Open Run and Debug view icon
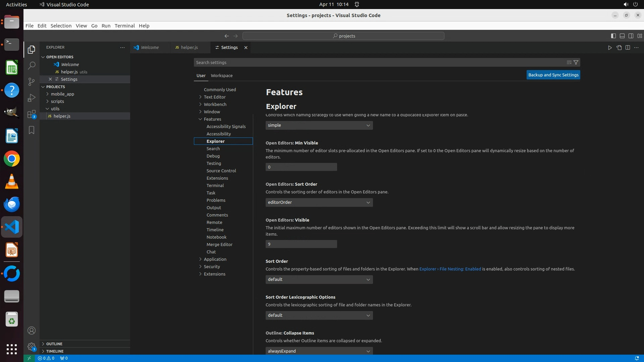 [x=32, y=98]
